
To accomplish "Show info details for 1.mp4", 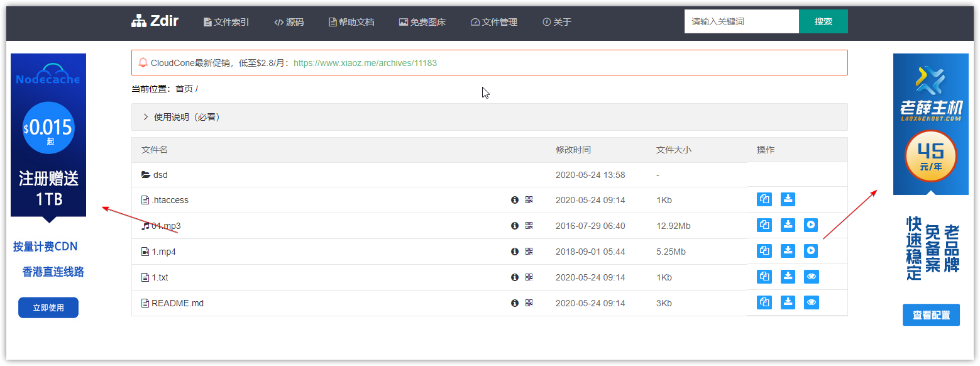I will tap(514, 251).
